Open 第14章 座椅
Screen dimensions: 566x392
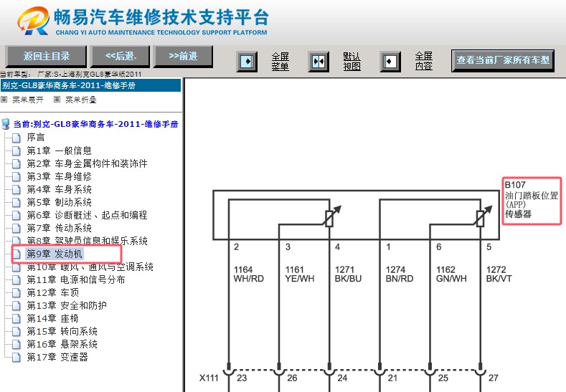pyautogui.click(x=52, y=318)
